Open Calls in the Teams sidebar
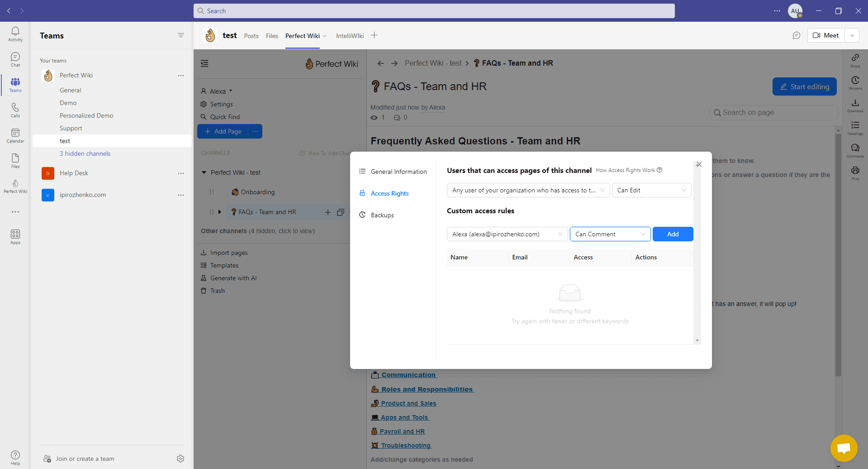 (x=15, y=110)
